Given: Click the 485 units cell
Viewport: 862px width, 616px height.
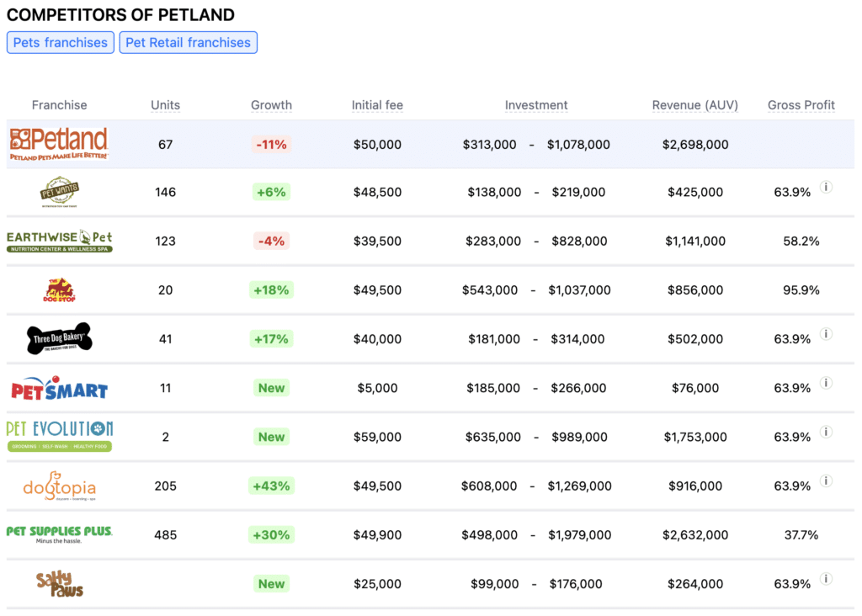Looking at the screenshot, I should click(166, 534).
